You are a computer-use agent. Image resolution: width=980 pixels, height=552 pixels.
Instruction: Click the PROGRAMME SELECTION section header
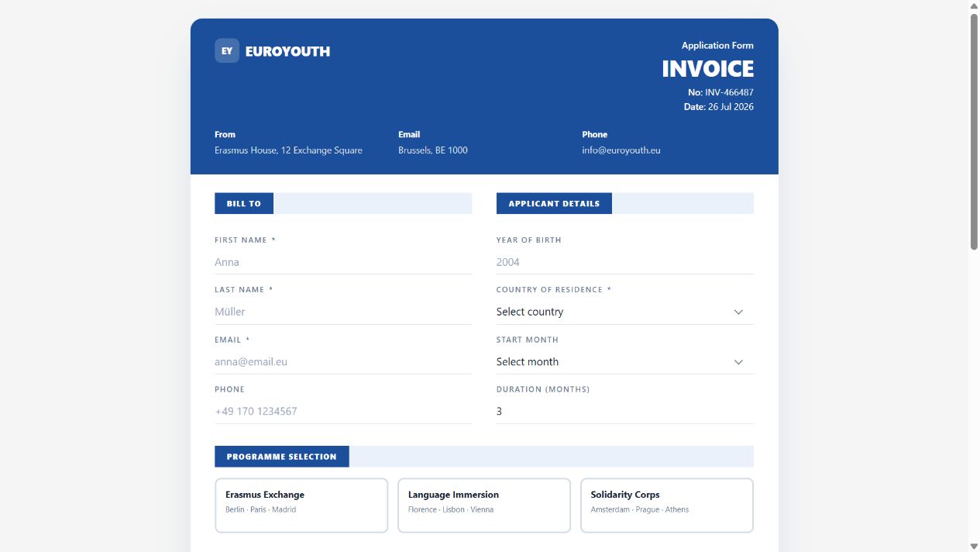coord(282,457)
